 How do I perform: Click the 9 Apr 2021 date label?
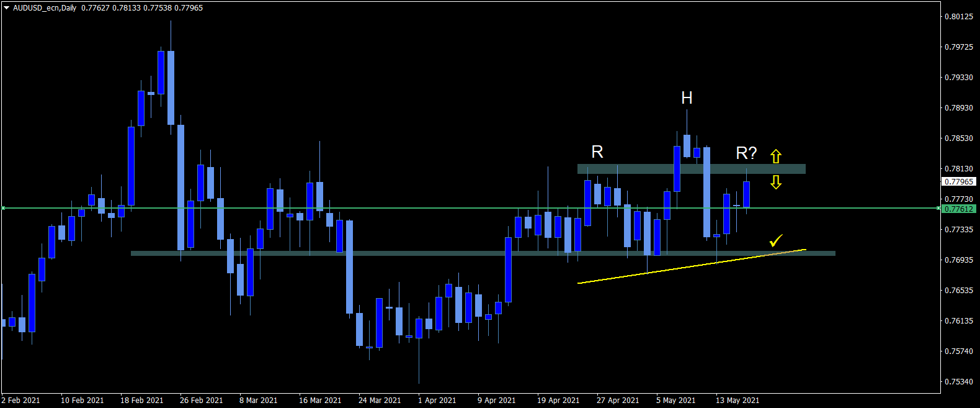pos(497,401)
